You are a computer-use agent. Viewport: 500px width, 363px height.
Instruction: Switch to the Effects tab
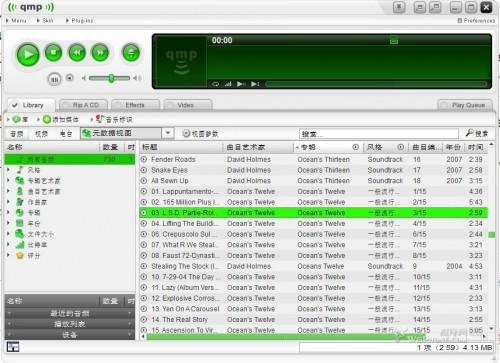(x=135, y=105)
